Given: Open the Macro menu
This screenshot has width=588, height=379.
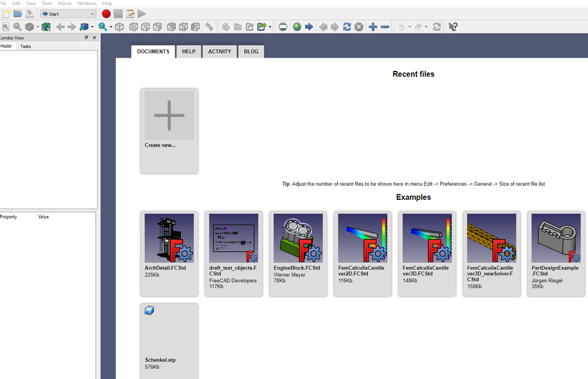Looking at the screenshot, I should [65, 3].
